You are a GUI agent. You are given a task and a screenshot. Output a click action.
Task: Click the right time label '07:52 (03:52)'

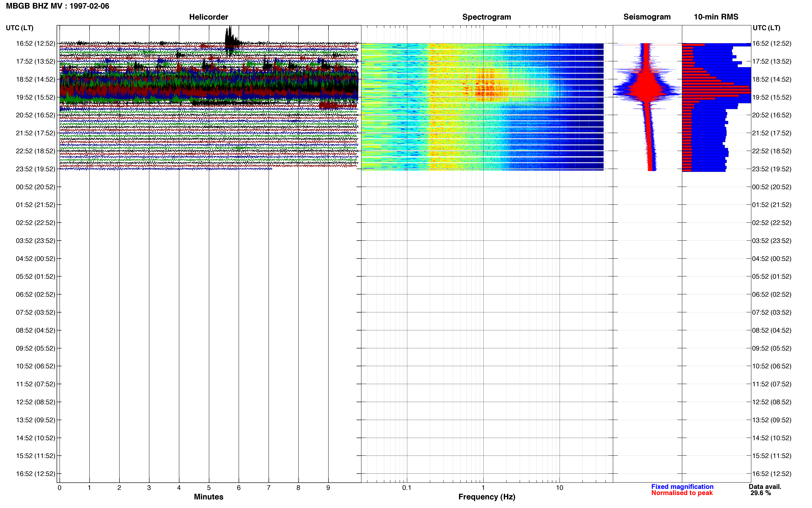tap(772, 312)
